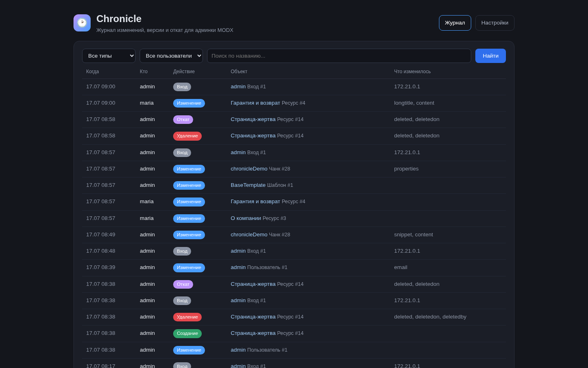Select the "17.07 08:49" timestamp
Screen dimensions: 588x368
[101, 235]
